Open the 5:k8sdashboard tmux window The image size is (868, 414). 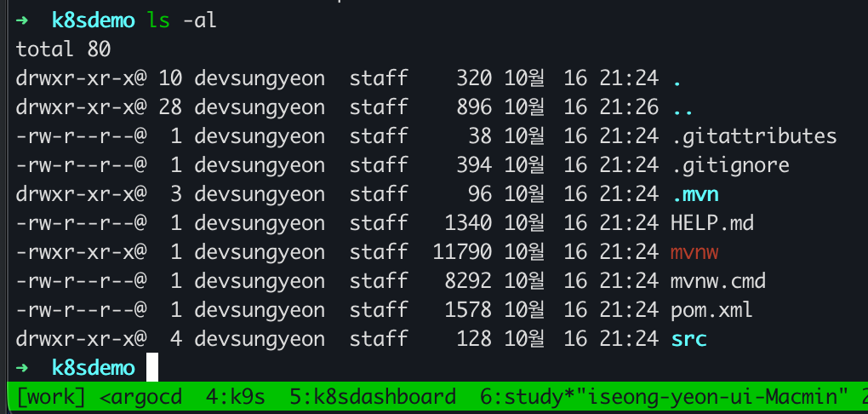(372, 397)
